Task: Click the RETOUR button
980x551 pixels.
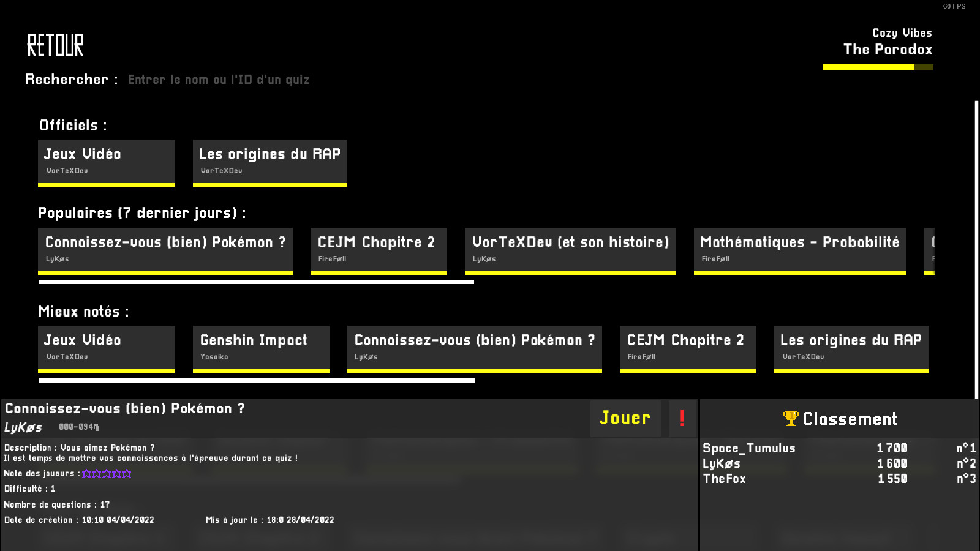Action: 55,45
